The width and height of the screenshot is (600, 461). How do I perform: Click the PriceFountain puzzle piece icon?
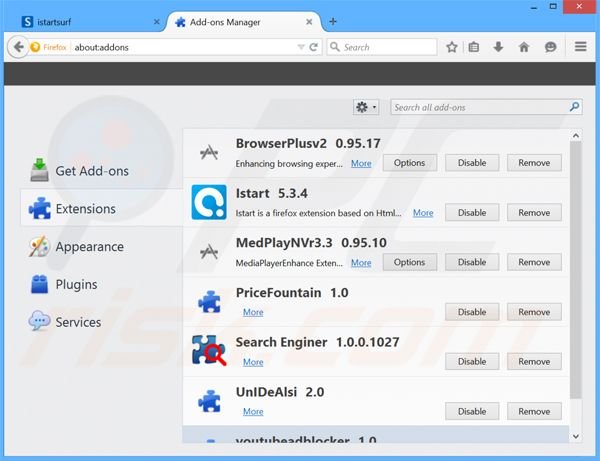coord(209,301)
